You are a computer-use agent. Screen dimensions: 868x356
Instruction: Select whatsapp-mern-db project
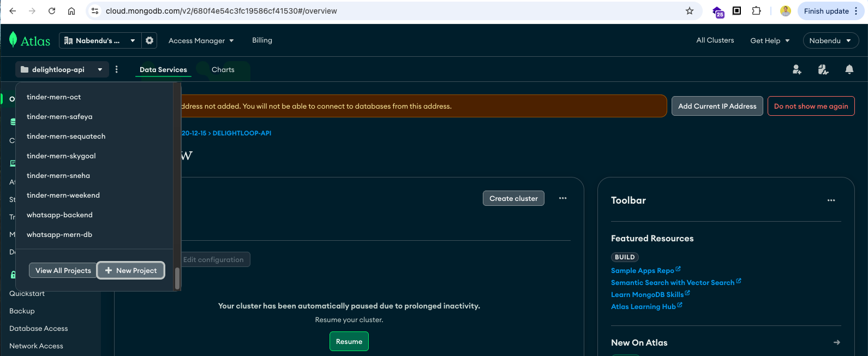coord(94,234)
